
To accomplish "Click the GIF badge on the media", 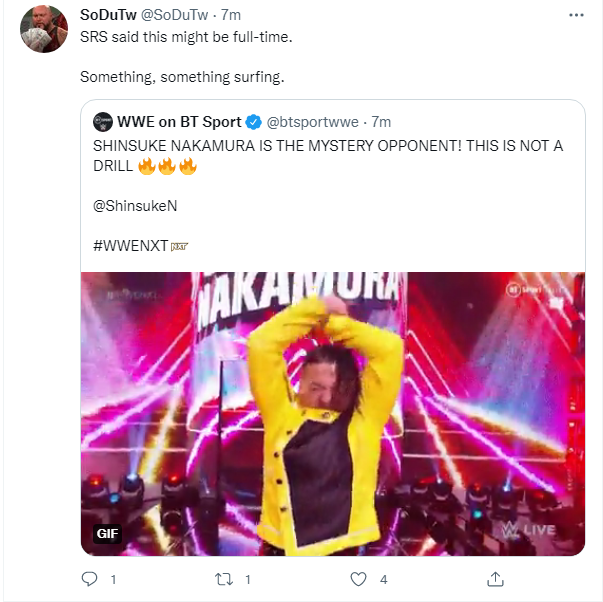I will click(107, 534).
